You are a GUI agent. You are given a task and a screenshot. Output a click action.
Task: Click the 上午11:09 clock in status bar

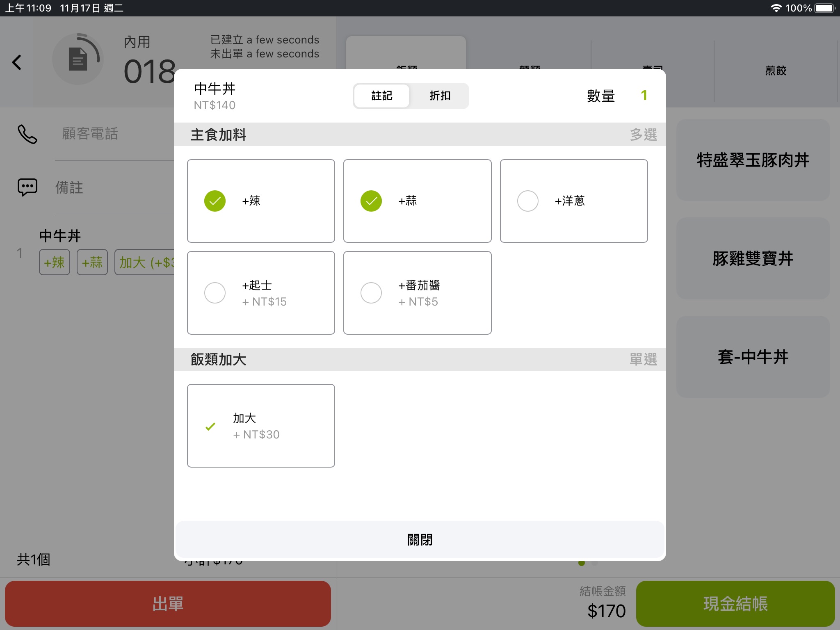(x=28, y=8)
